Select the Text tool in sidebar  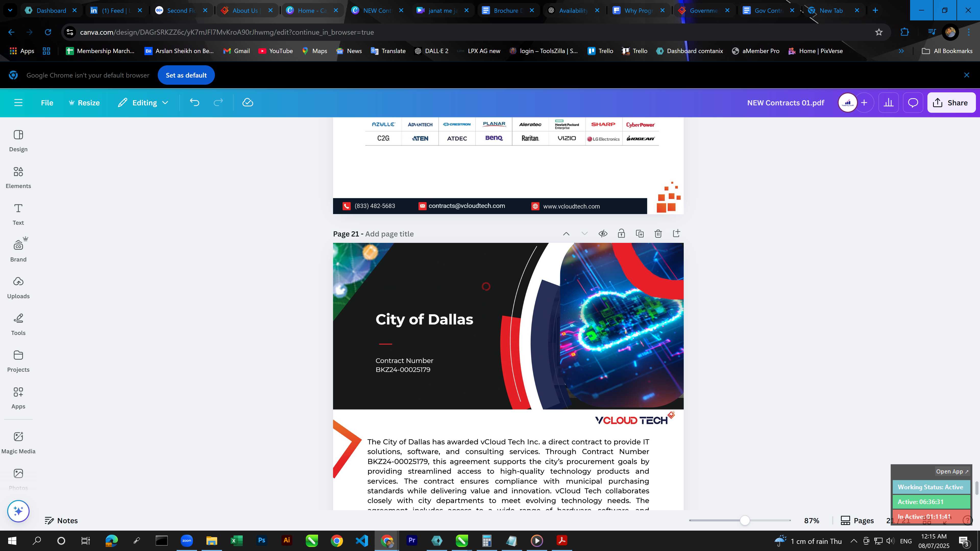point(18,214)
